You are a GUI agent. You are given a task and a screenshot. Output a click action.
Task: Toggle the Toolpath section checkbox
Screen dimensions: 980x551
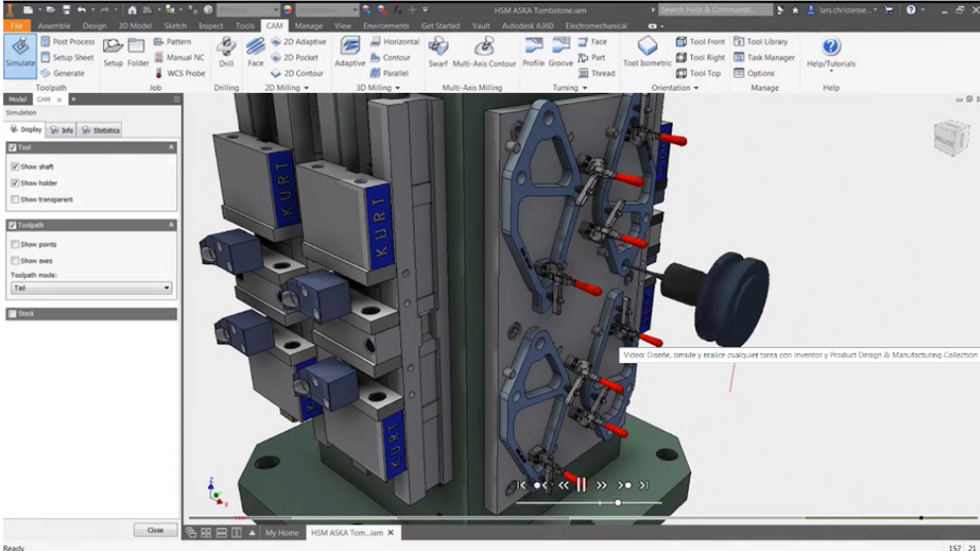[13, 225]
